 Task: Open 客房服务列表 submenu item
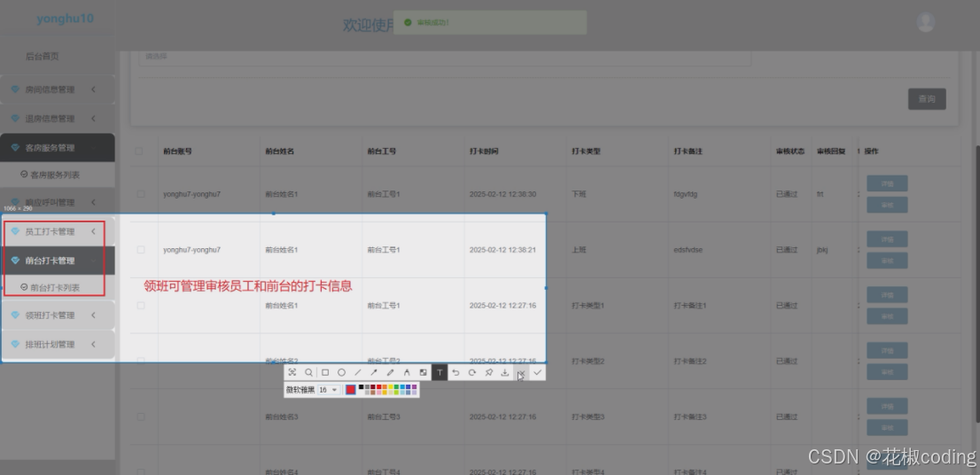click(55, 175)
